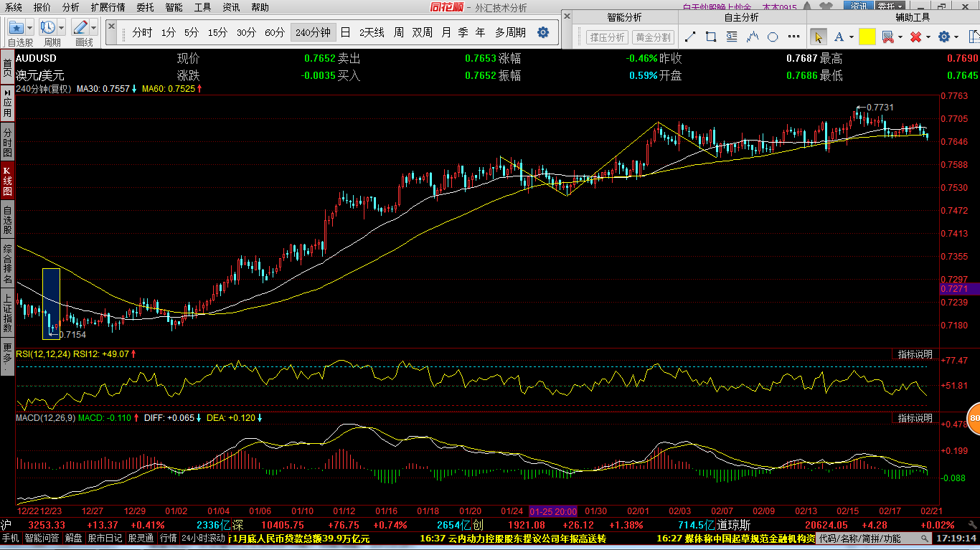
Task: Open the 委托 menu
Action: point(145,7)
